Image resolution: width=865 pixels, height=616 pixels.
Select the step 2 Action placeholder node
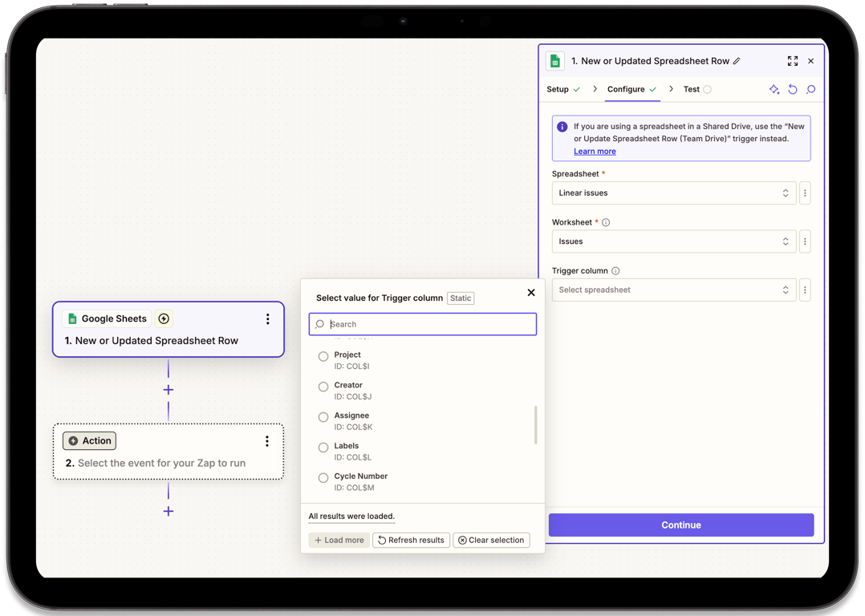(x=169, y=452)
